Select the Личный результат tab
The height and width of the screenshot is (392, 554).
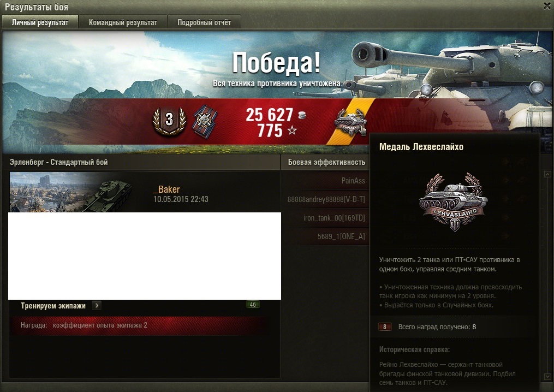pyautogui.click(x=40, y=22)
